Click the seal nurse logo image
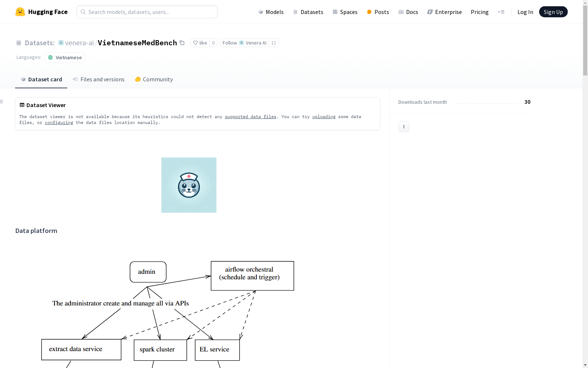The width and height of the screenshot is (588, 368). tap(189, 185)
